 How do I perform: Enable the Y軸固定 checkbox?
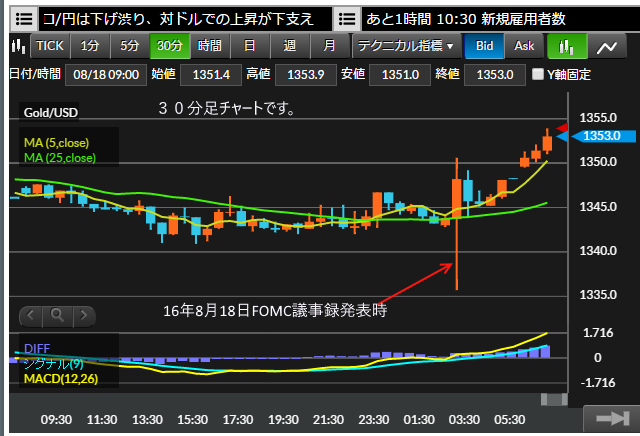(539, 74)
